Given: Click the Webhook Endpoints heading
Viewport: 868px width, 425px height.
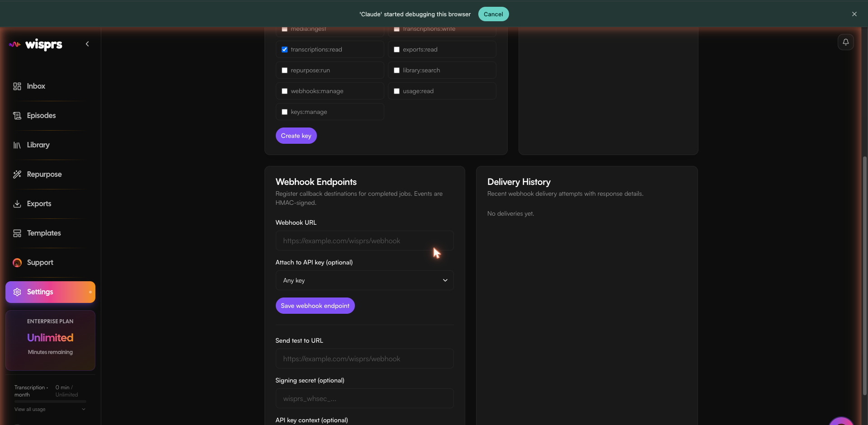Looking at the screenshot, I should pos(316,182).
